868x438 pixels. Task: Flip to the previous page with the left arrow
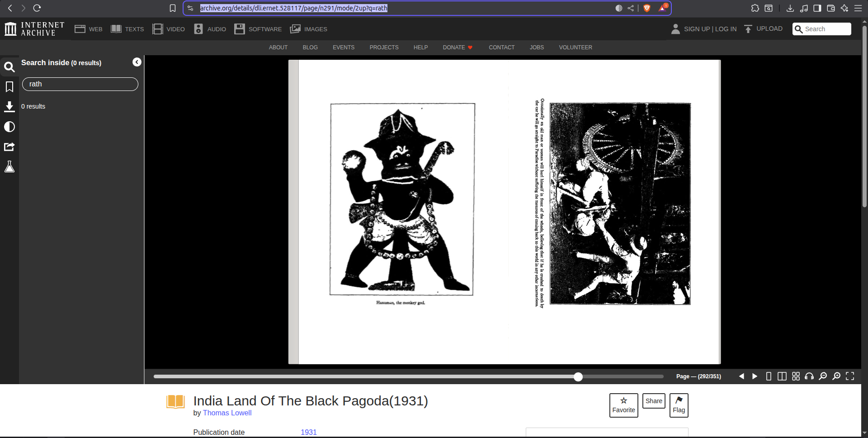pyautogui.click(x=741, y=376)
